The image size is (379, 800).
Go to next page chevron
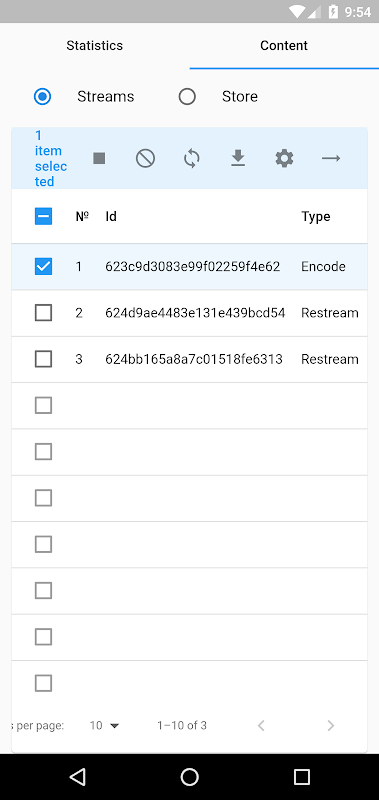click(331, 726)
